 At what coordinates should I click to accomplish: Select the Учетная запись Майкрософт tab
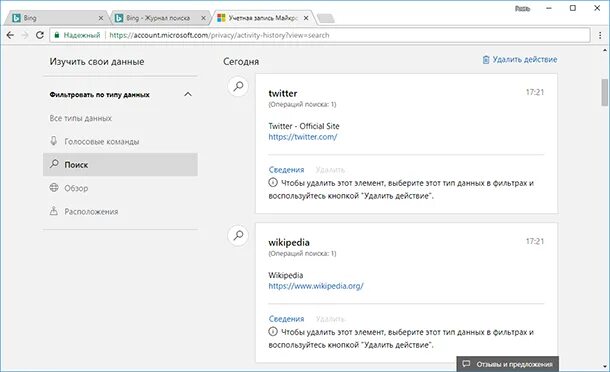(x=263, y=18)
